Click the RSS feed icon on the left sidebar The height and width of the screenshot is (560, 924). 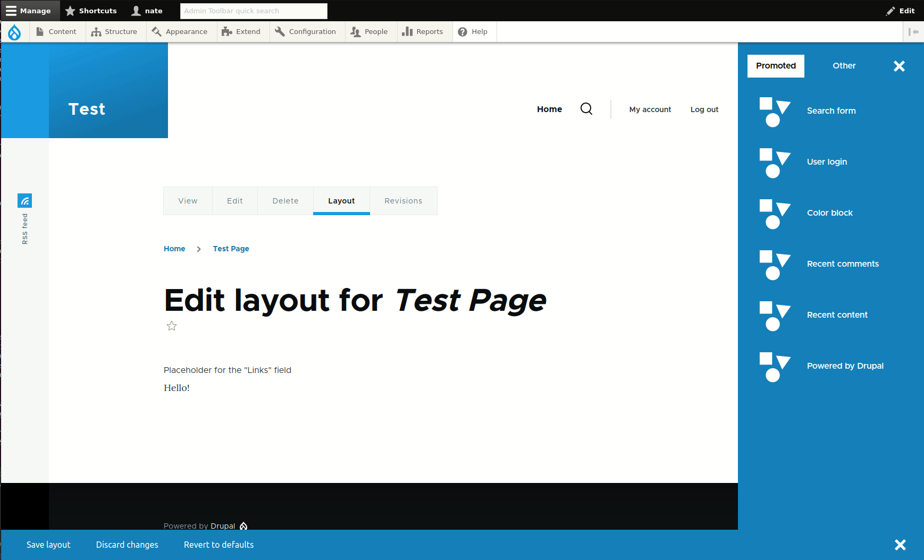coord(25,201)
